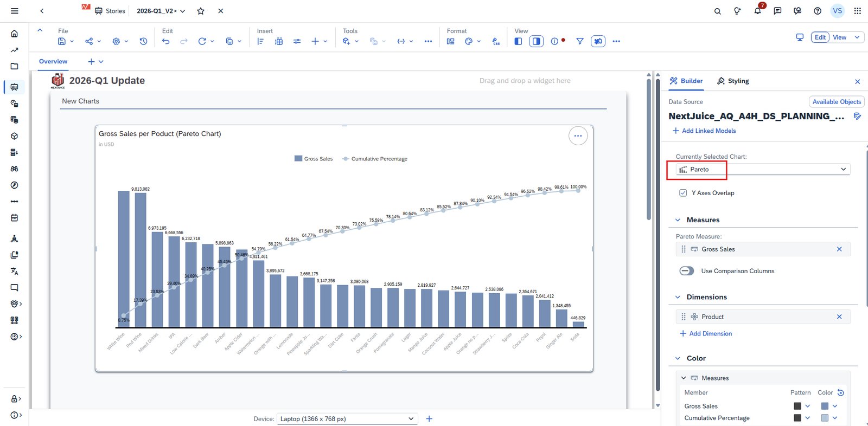This screenshot has height=426, width=868.
Task: Click Add Linked Models link
Action: [704, 131]
